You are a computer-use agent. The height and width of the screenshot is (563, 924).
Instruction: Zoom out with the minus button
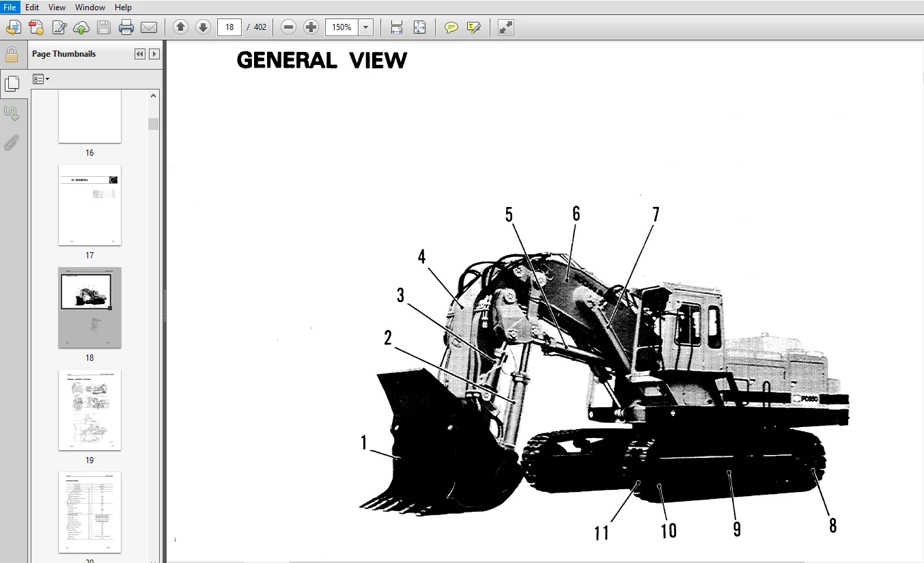click(288, 27)
